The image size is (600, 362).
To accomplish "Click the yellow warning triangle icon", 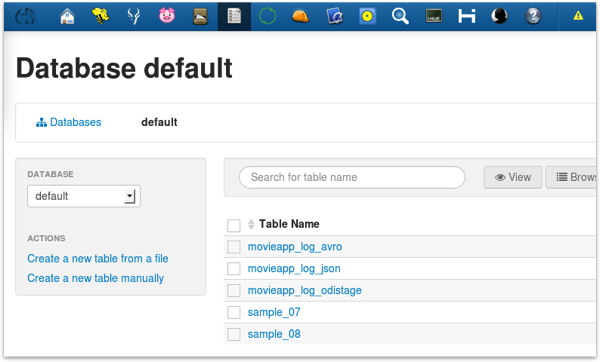I will tap(578, 16).
